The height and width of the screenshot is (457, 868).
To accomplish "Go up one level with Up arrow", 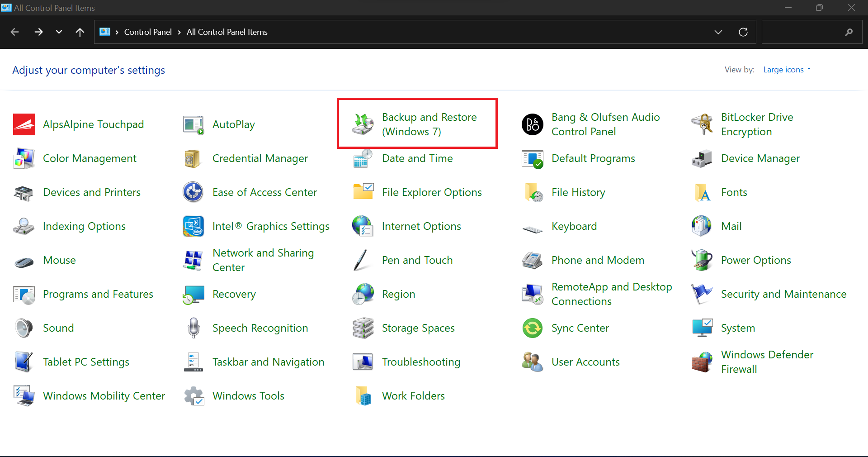I will tap(80, 32).
